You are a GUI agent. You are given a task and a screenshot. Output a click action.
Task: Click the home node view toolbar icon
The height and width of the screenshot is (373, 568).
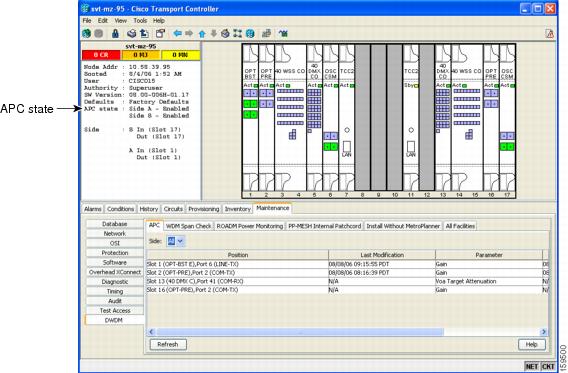[x=225, y=34]
